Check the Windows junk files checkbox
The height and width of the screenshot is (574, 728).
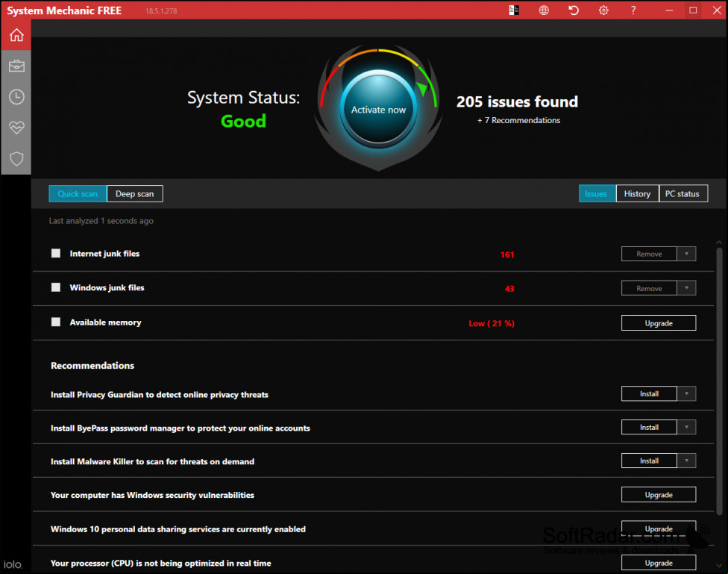pos(56,287)
